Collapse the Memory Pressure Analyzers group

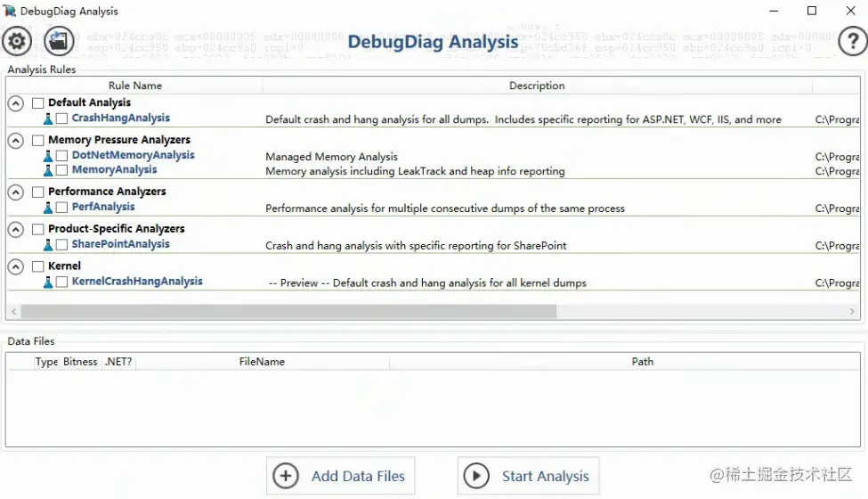click(15, 141)
